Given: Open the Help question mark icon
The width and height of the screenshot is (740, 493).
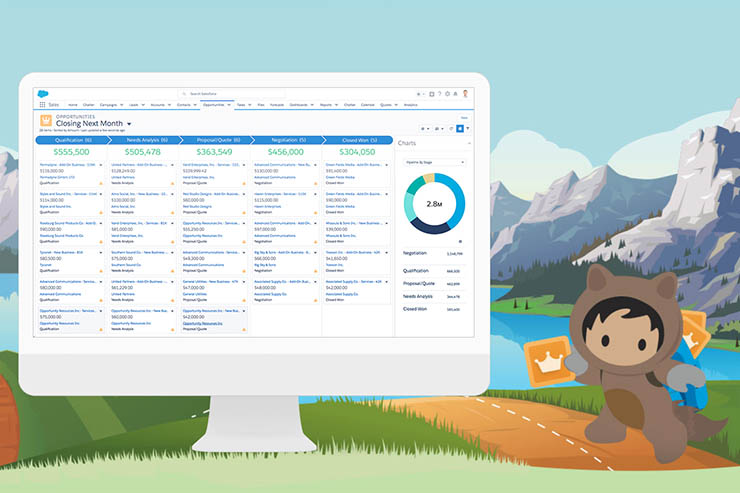Looking at the screenshot, I should pos(440,94).
